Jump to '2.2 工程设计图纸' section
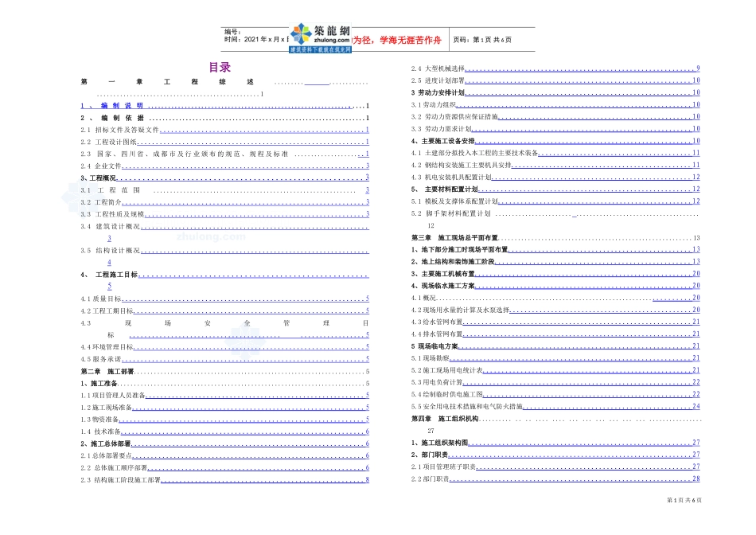 (224, 142)
